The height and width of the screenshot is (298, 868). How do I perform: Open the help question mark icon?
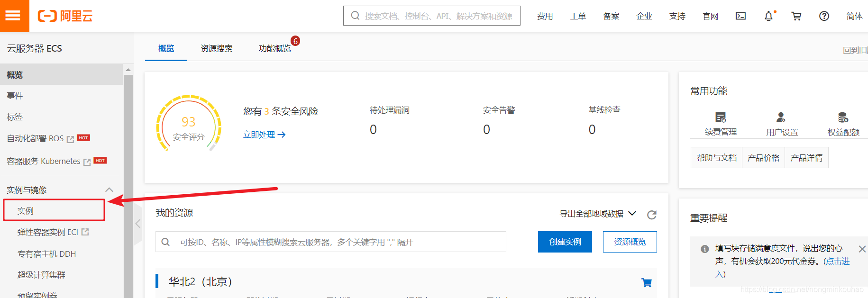pos(824,16)
